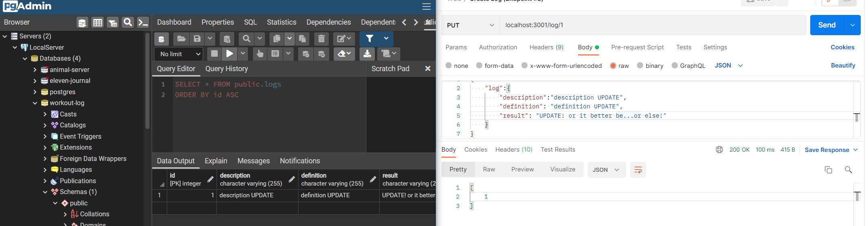Switch to the Raw response view
The height and width of the screenshot is (226, 868).
coord(489,169)
